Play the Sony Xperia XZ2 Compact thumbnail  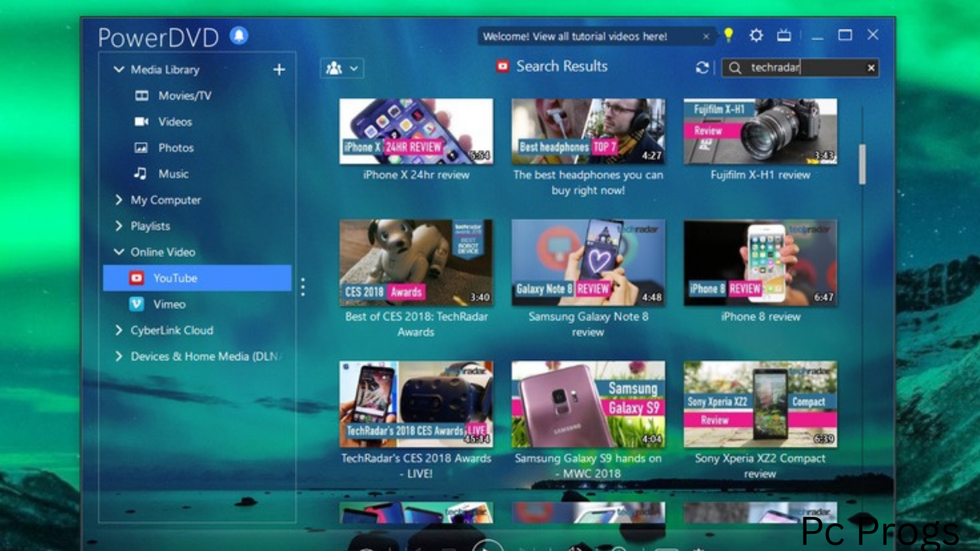pos(760,404)
